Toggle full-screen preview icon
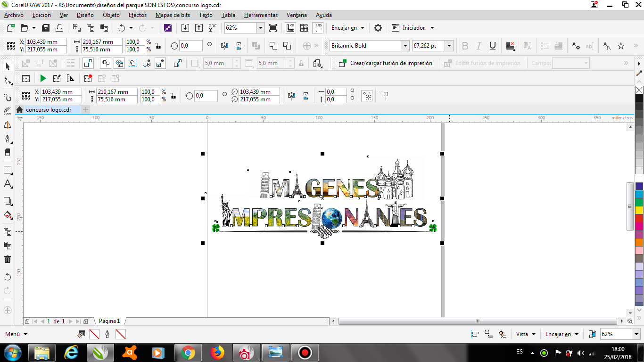This screenshot has width=644, height=362. (x=273, y=28)
